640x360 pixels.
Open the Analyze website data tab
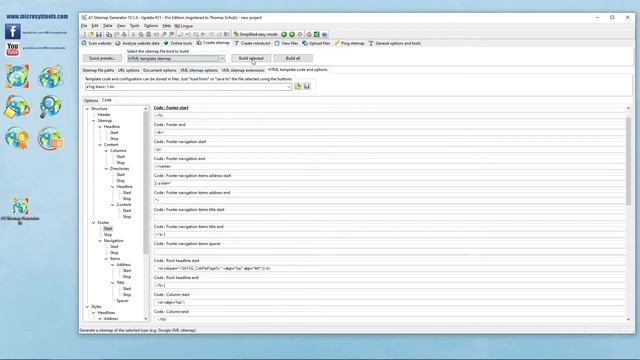click(x=138, y=43)
